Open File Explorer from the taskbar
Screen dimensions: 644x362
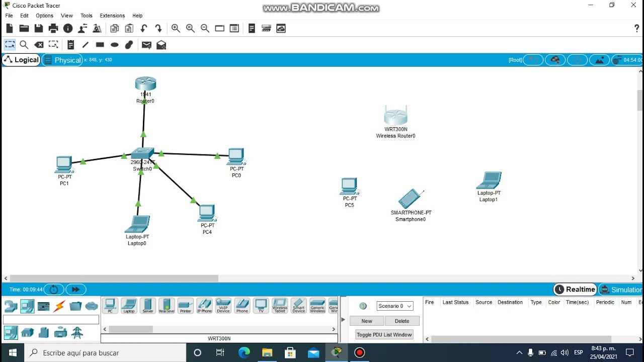pos(267,352)
